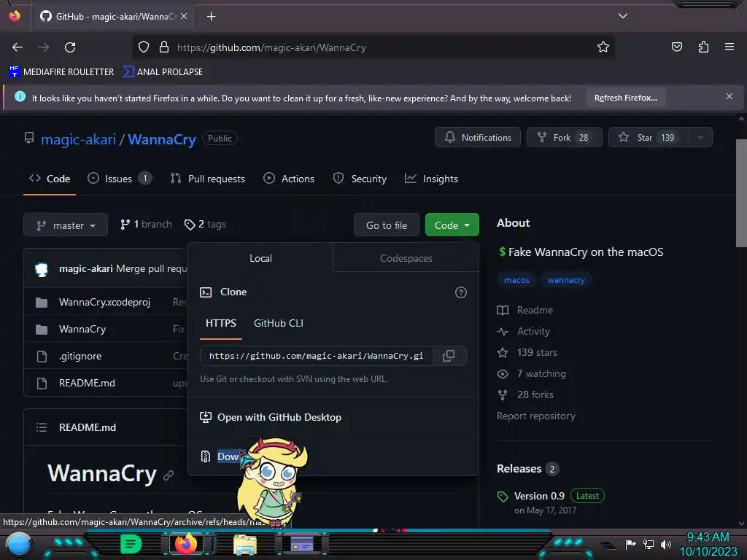View the 7 watching link
747x560 pixels.
coord(531,373)
